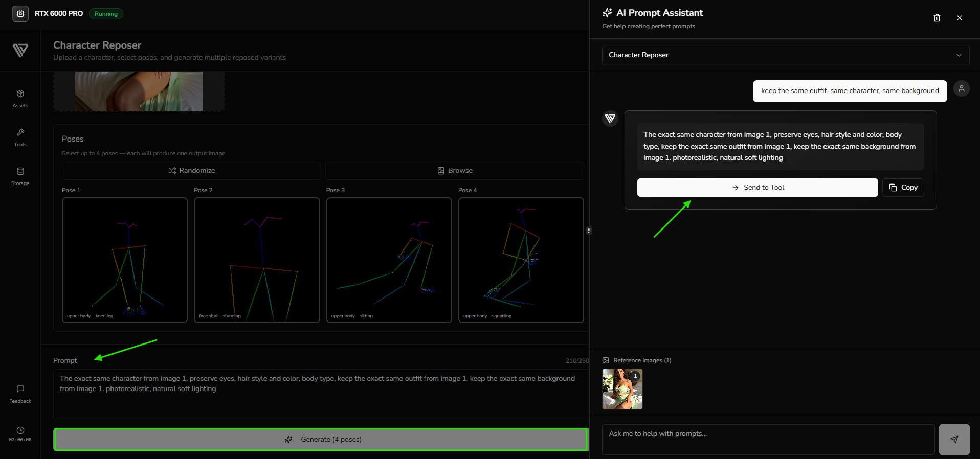Select the Pose 1 kneeling thumbnail
Screen dimensions: 980x459
(x=125, y=260)
